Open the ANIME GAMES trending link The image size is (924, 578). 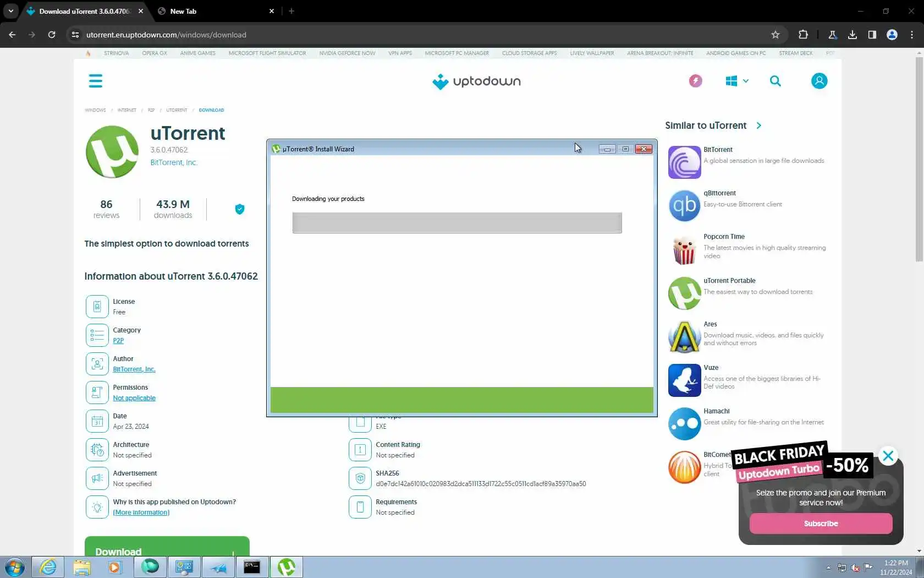click(198, 53)
